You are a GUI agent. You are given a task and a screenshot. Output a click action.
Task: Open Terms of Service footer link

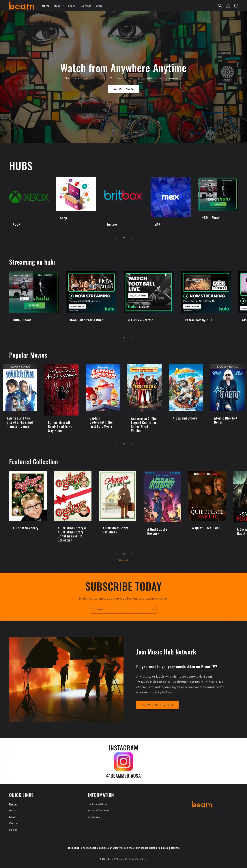(x=98, y=810)
